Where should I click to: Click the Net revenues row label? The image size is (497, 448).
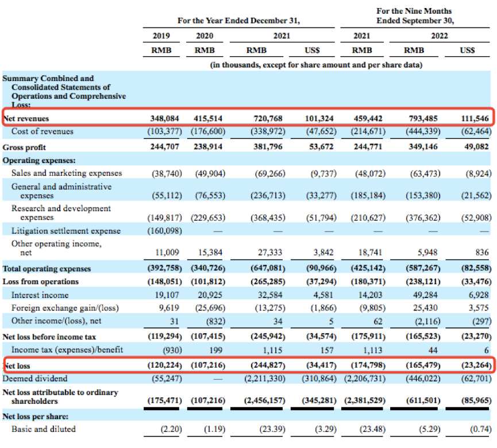click(x=26, y=118)
